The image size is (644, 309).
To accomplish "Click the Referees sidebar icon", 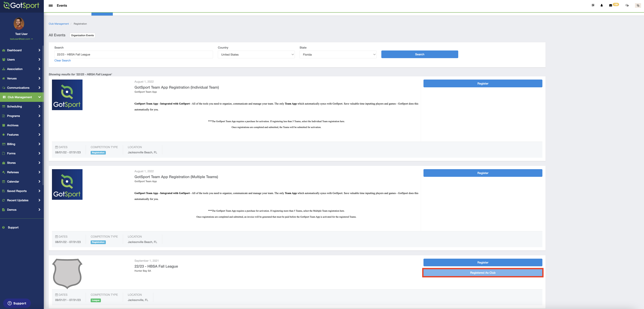I will pyautogui.click(x=3, y=172).
